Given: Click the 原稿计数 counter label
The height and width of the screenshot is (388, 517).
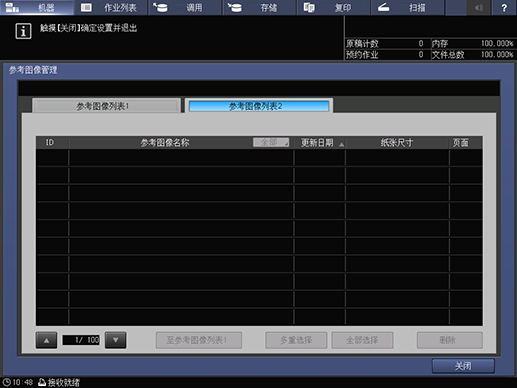Looking at the screenshot, I should (x=362, y=44).
